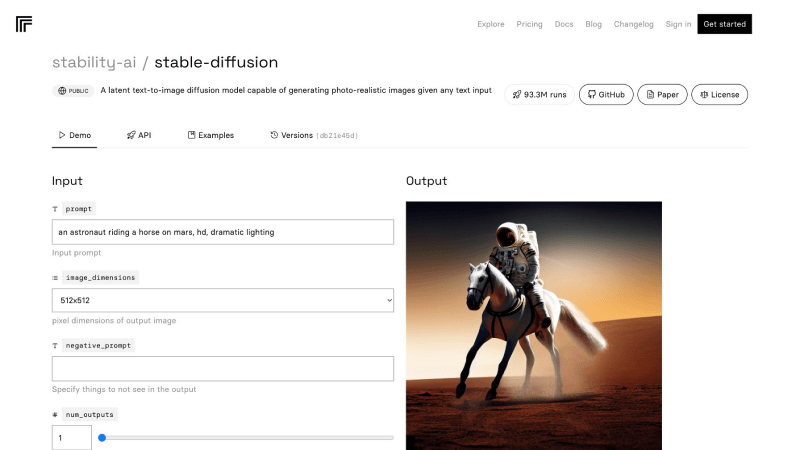Click the Sign in link
Image resolution: width=800 pixels, height=450 pixels.
pyautogui.click(x=678, y=24)
